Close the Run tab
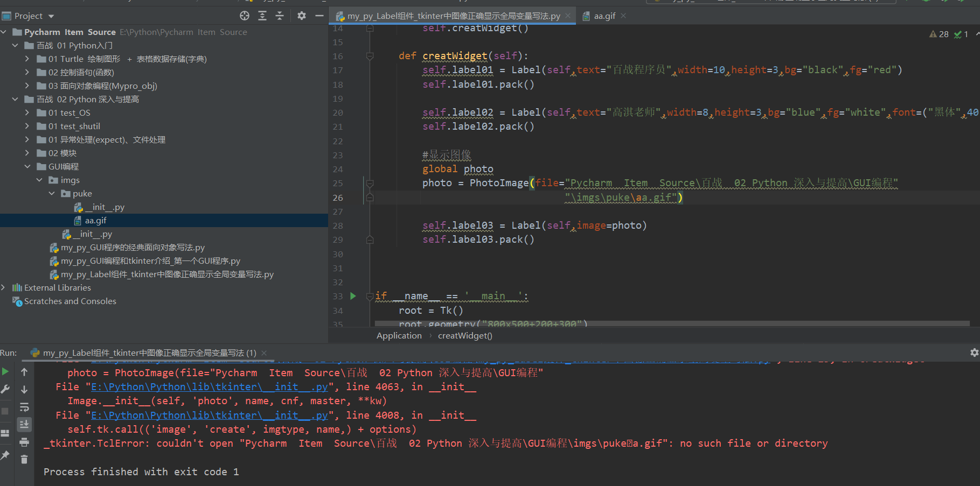Image resolution: width=980 pixels, height=486 pixels. [x=264, y=353]
